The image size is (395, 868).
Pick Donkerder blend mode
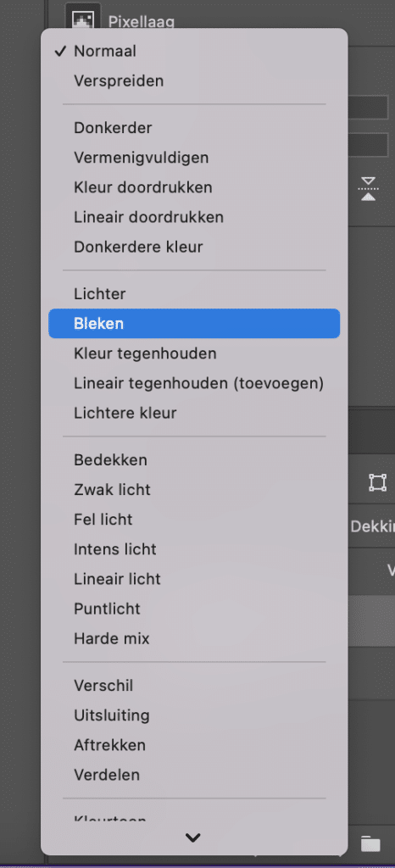click(x=194, y=129)
